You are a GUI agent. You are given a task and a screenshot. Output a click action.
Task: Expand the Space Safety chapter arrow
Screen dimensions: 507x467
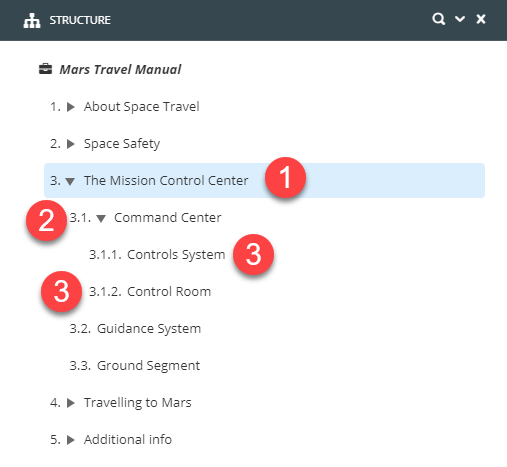click(x=71, y=144)
